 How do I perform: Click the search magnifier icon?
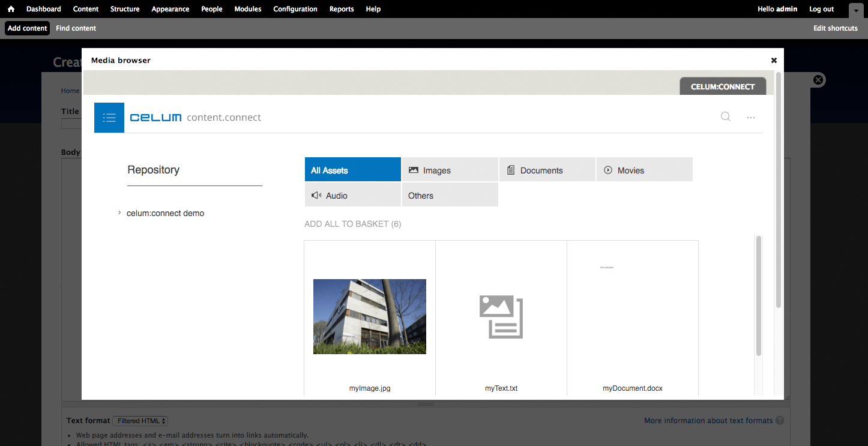point(726,117)
